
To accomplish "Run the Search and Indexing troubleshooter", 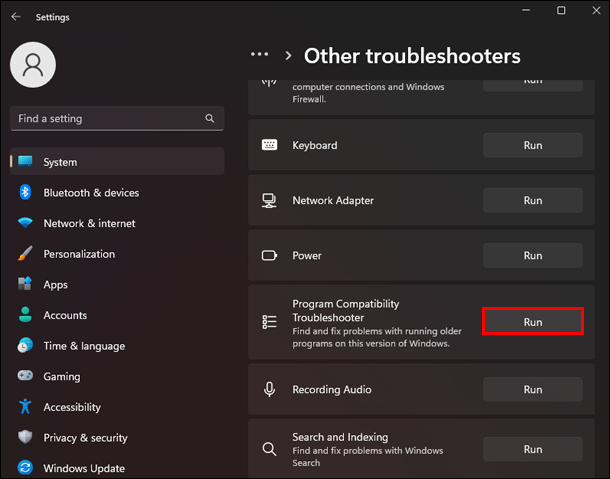I will (x=533, y=449).
